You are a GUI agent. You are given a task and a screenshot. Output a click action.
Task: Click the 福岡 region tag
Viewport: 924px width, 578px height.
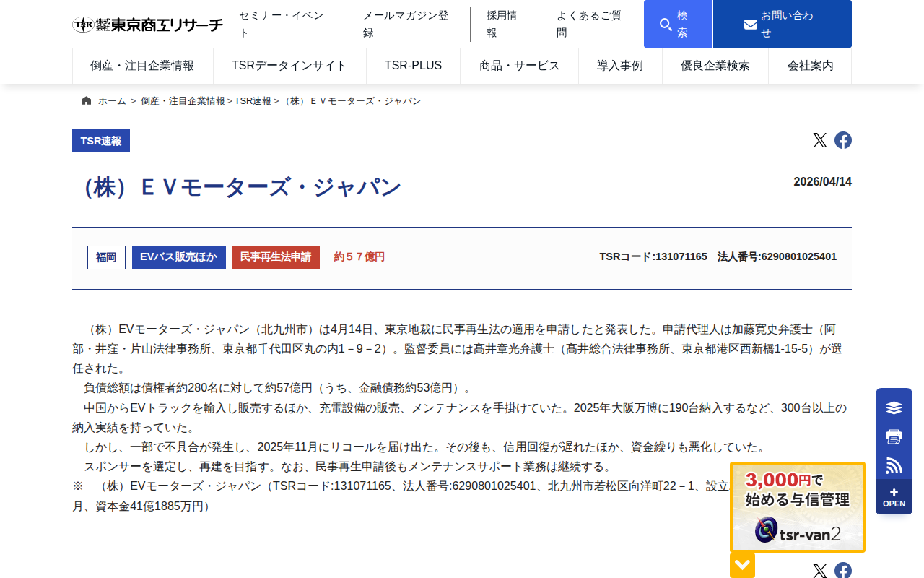point(106,257)
